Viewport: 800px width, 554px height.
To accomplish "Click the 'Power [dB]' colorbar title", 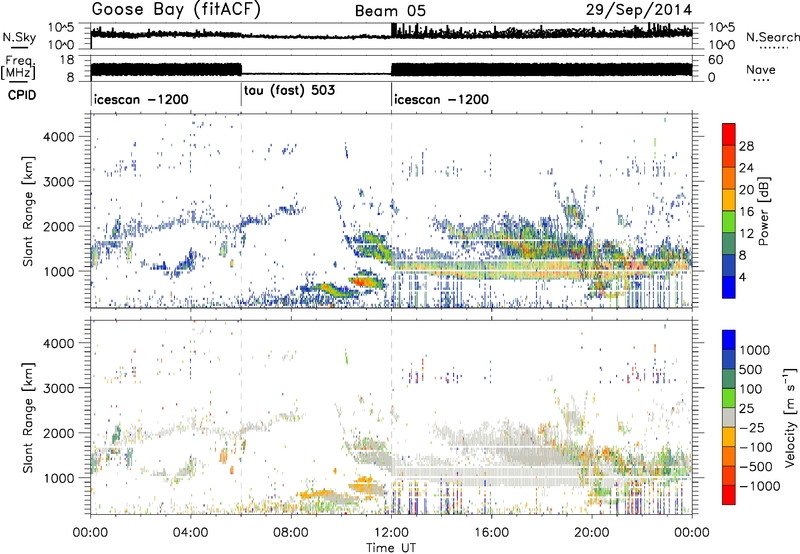I will pos(764,211).
